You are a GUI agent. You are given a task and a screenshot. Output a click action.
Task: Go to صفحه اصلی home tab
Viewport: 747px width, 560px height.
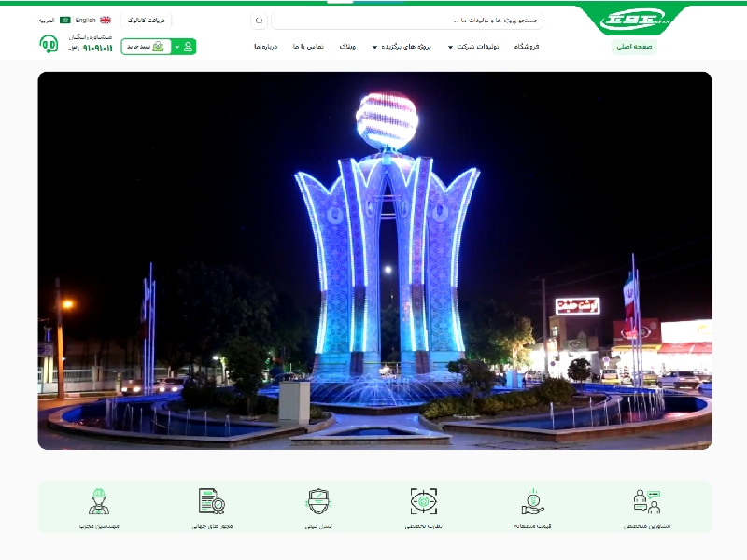coord(634,47)
